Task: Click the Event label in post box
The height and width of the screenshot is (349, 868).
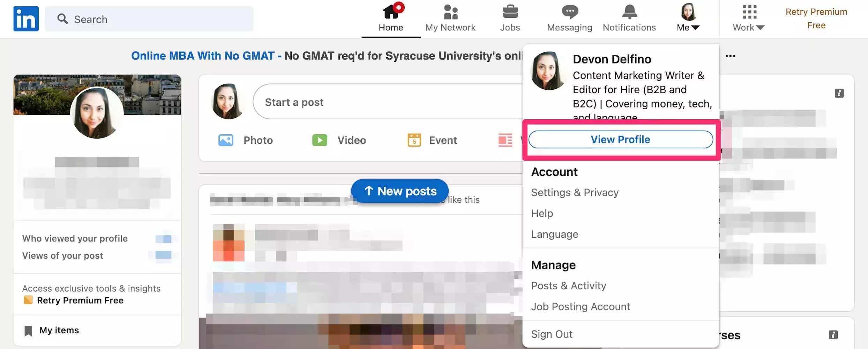Action: pyautogui.click(x=443, y=140)
